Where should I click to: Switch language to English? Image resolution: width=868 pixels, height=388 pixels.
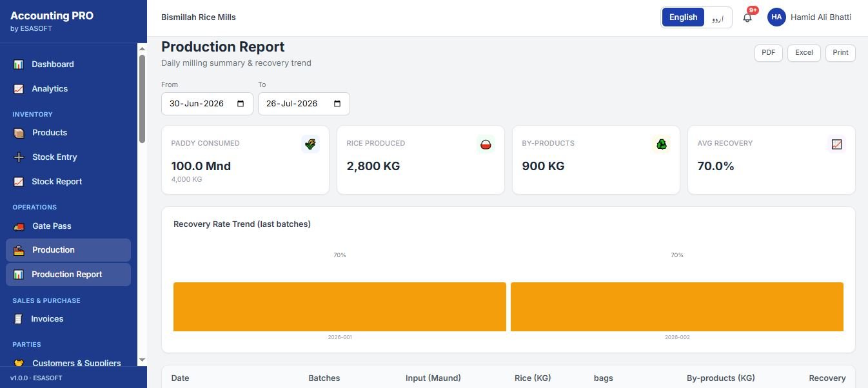tap(683, 17)
